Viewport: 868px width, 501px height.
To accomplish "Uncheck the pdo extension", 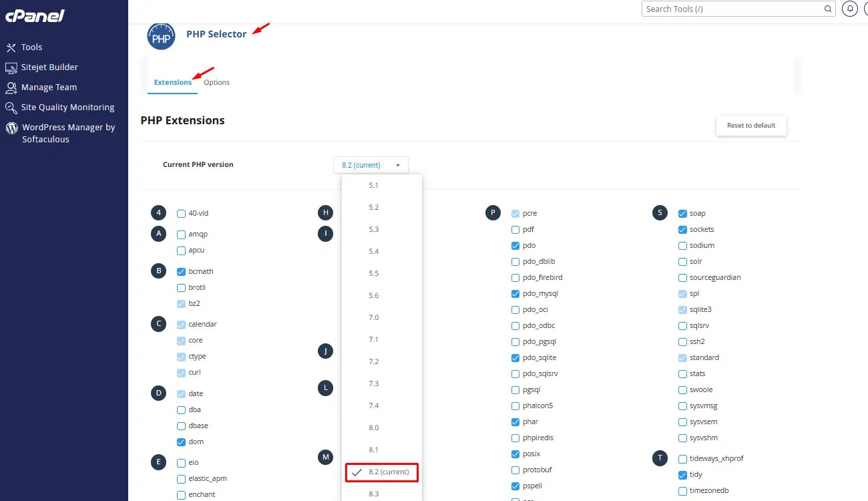I will (515, 246).
